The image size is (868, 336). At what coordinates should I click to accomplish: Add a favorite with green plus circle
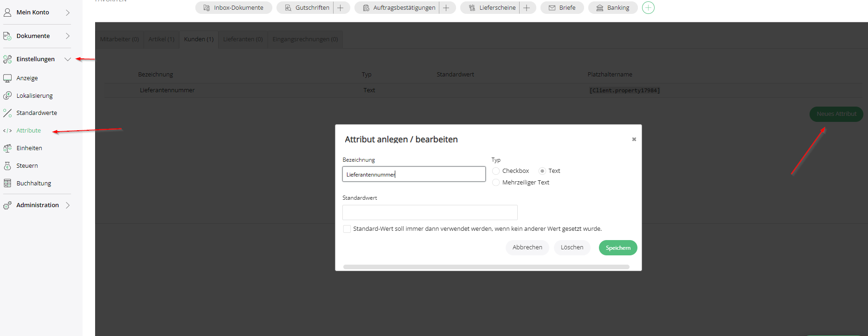pyautogui.click(x=648, y=8)
